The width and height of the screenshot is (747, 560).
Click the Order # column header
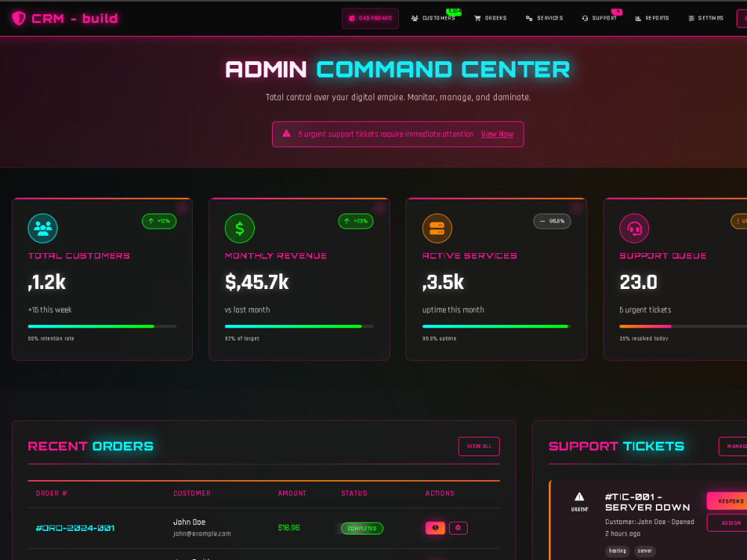click(x=52, y=494)
